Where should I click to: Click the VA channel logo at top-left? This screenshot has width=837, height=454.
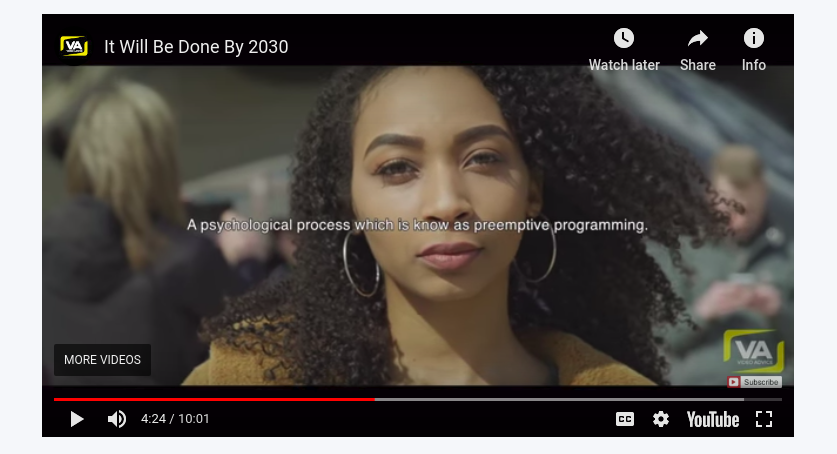coord(74,46)
